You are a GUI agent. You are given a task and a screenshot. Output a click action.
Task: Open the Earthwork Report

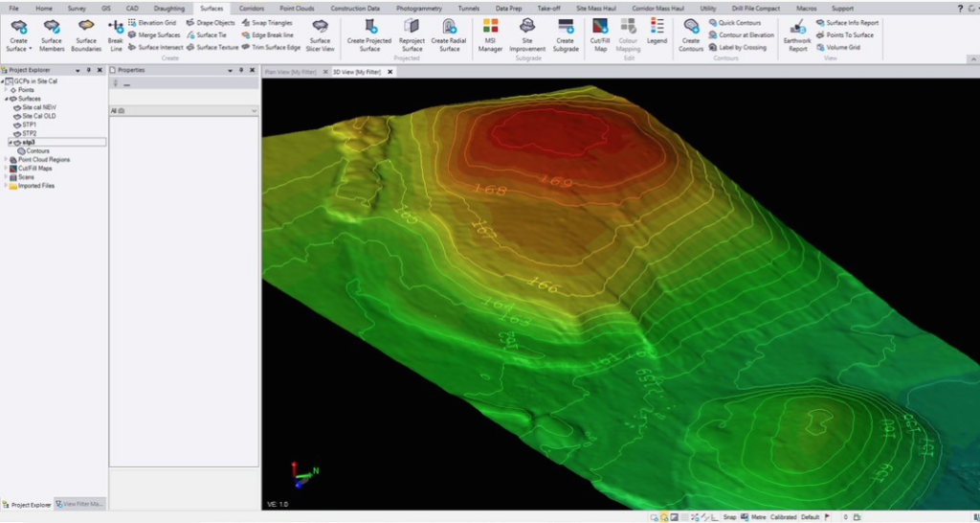(797, 35)
